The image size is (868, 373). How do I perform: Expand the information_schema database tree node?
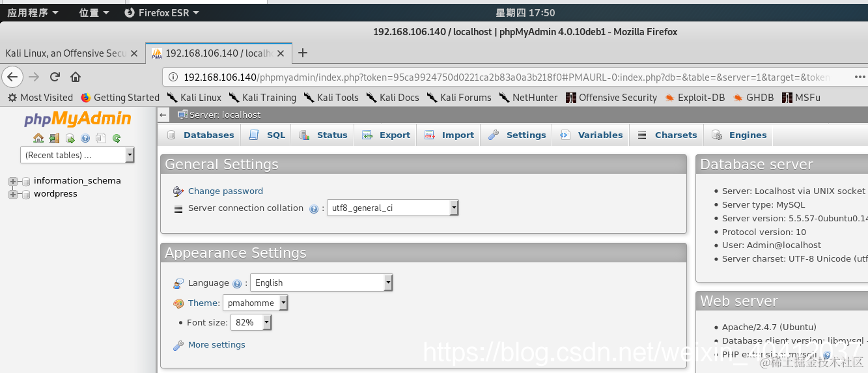pos(13,181)
